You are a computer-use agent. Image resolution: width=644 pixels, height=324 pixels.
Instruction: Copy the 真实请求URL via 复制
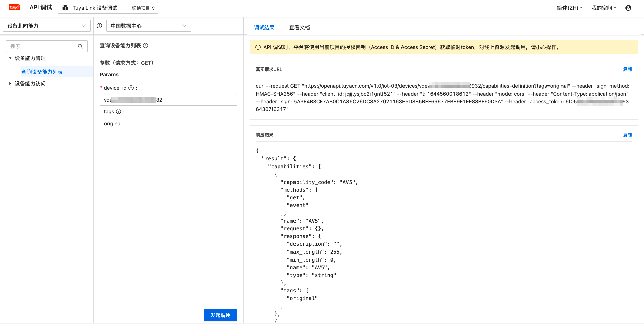[x=627, y=69]
